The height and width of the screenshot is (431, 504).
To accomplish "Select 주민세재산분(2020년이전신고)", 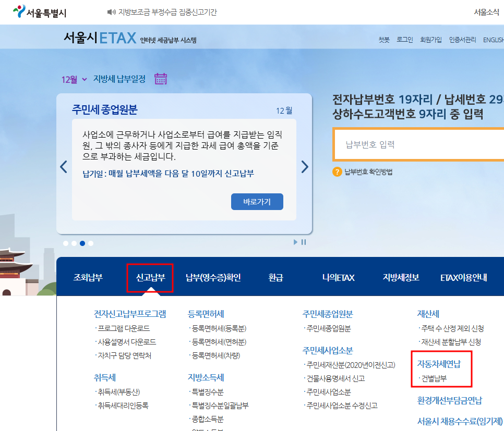I will tap(351, 365).
